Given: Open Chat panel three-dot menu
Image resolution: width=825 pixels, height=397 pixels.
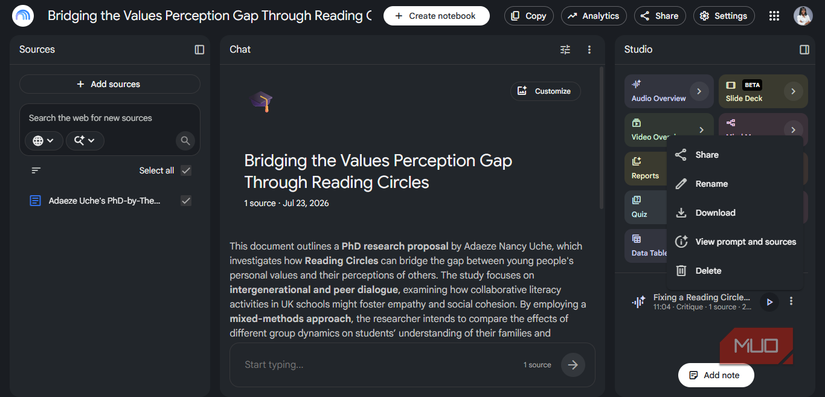Looking at the screenshot, I should [x=589, y=49].
